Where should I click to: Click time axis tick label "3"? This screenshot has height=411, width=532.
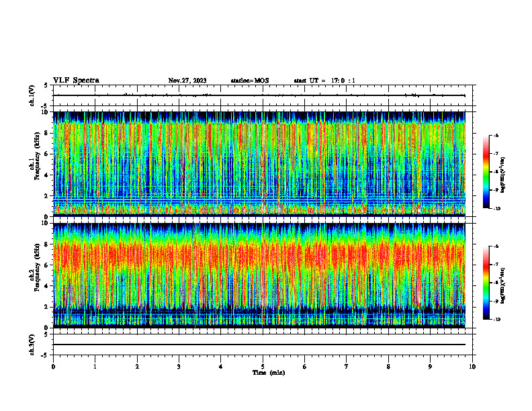179,367
